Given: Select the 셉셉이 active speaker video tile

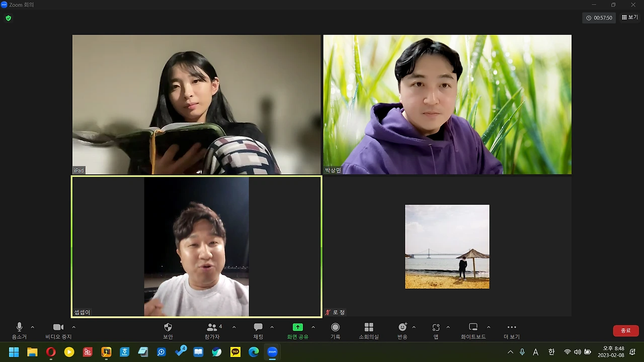Looking at the screenshot, I should 196,246.
